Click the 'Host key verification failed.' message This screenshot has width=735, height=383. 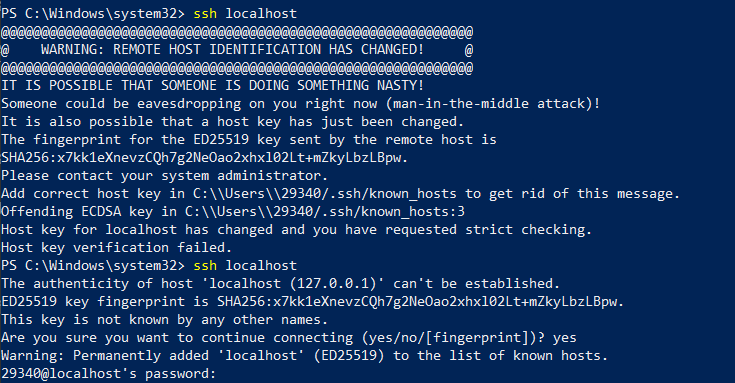116,248
